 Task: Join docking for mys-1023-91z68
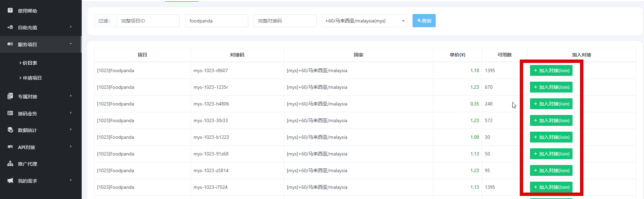[551, 154]
